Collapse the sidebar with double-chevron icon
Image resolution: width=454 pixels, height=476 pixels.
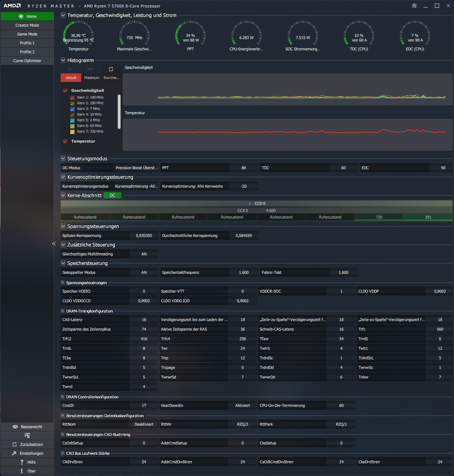tap(54, 244)
